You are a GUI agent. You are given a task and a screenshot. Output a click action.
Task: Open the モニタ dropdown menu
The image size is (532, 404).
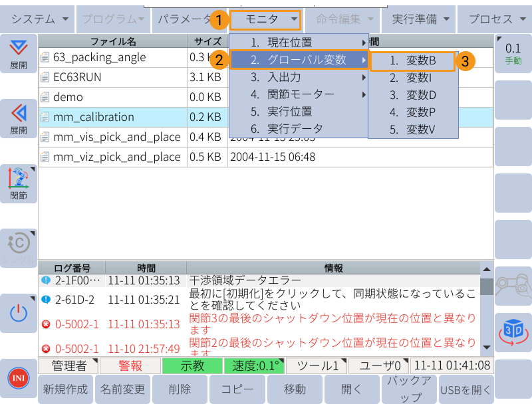tap(265, 20)
